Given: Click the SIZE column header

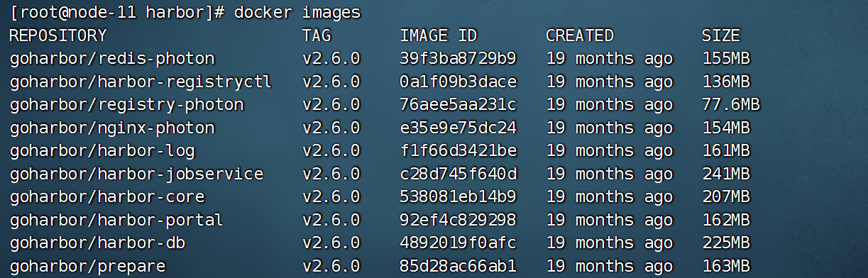Looking at the screenshot, I should pos(721,35).
